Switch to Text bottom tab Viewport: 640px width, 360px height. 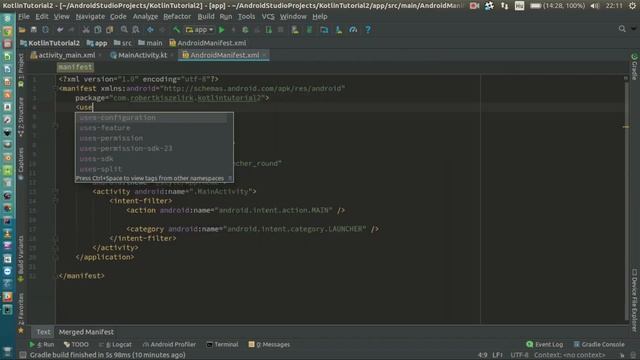point(43,332)
